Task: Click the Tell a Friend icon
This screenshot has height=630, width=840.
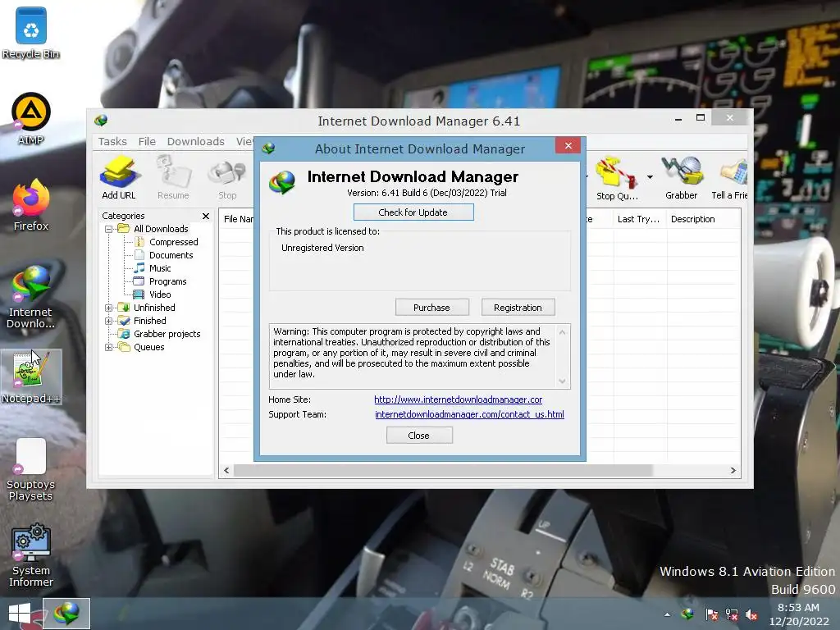Action: pos(729,177)
